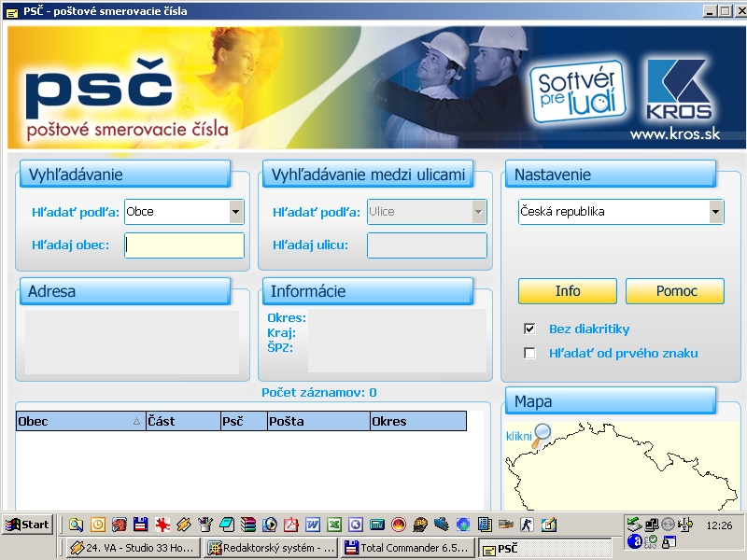Open the pencil cup quick launch icon
Screen dimensions: 747x560
click(x=205, y=525)
